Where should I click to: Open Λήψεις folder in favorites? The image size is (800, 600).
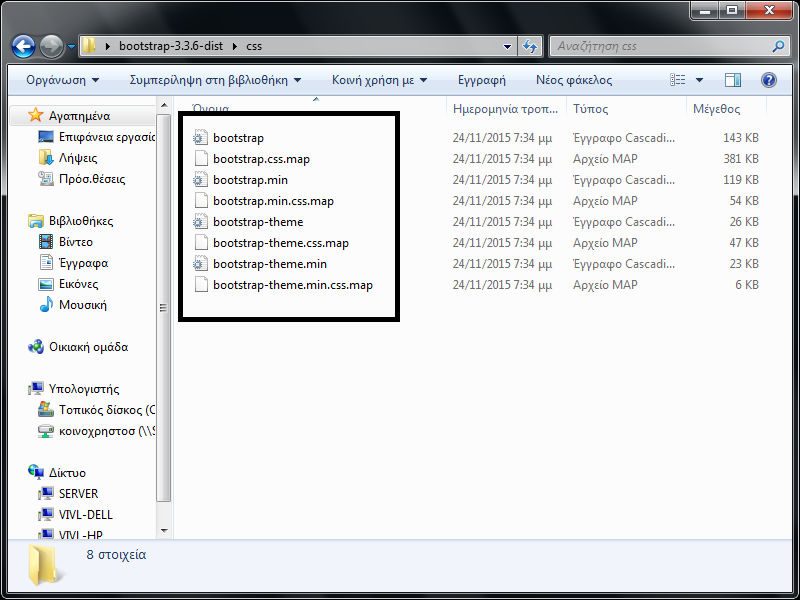[x=78, y=158]
